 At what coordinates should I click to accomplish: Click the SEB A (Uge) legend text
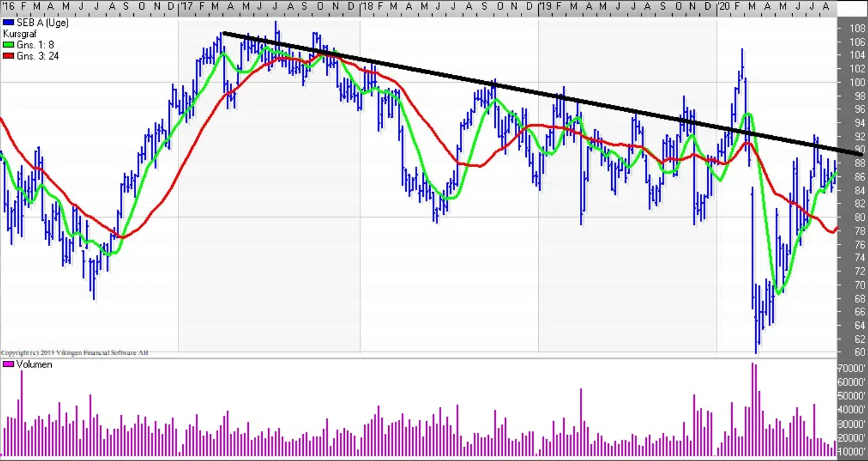(x=42, y=23)
